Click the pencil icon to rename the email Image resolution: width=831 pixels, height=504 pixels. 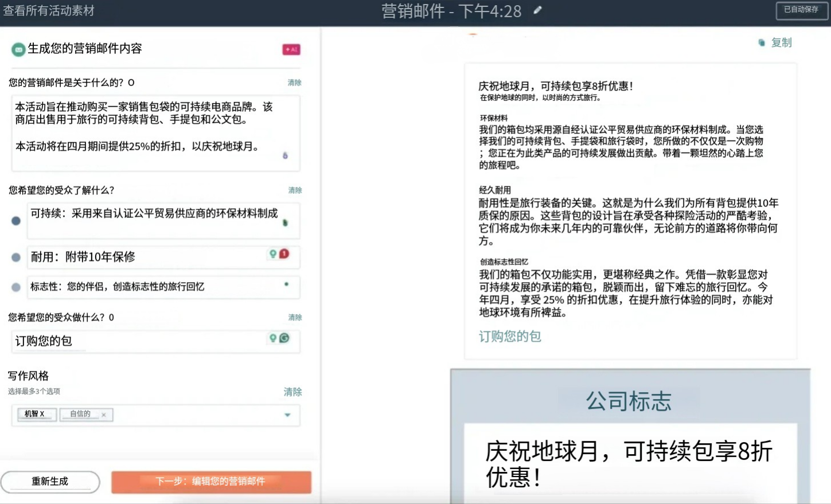point(536,10)
